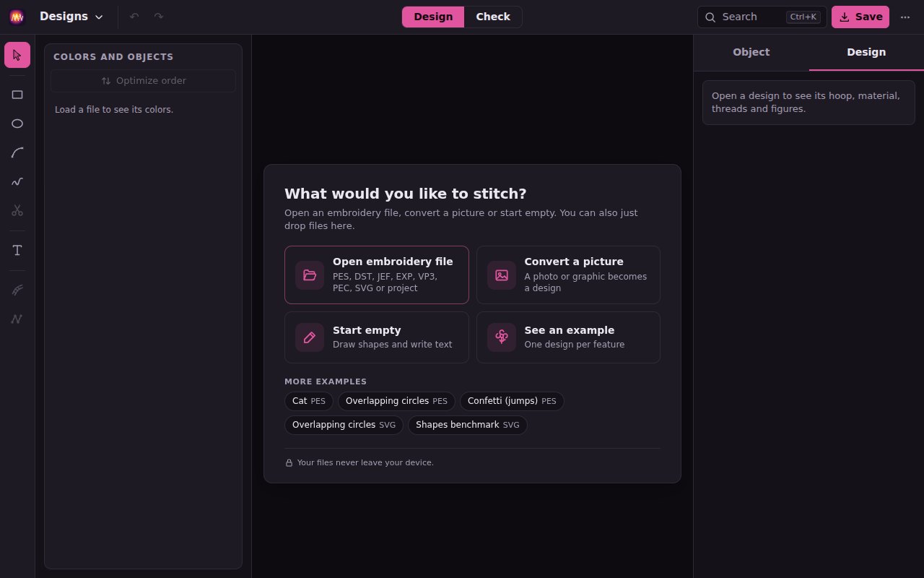
Task: Choose the Convert a picture card
Action: [x=568, y=275]
